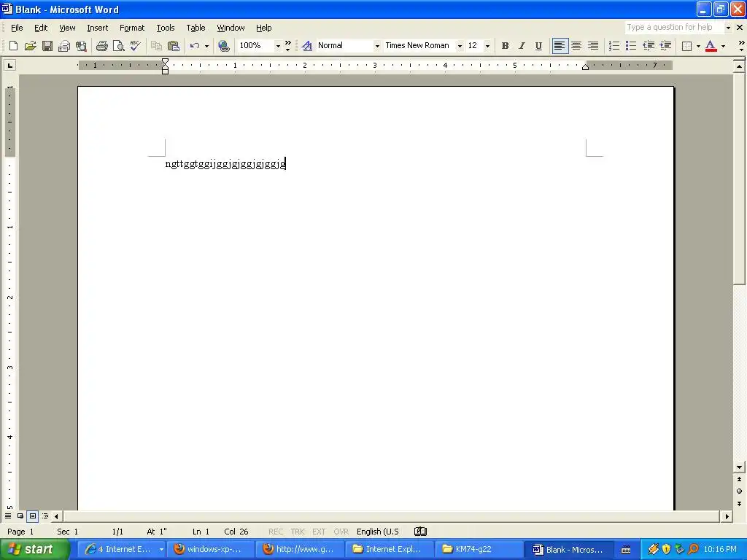This screenshot has width=747, height=560.
Task: Save the document with floppy icon
Action: (47, 46)
